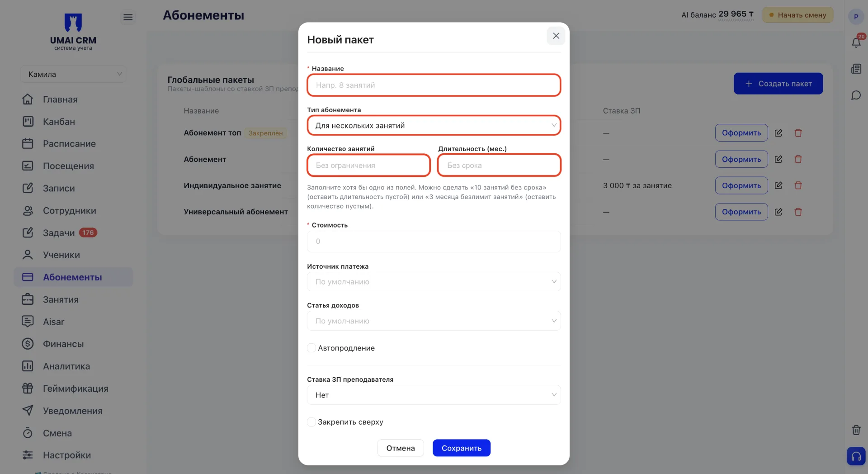The image size is (868, 474).
Task: Delete the Абонемент топ package
Action: click(x=798, y=133)
